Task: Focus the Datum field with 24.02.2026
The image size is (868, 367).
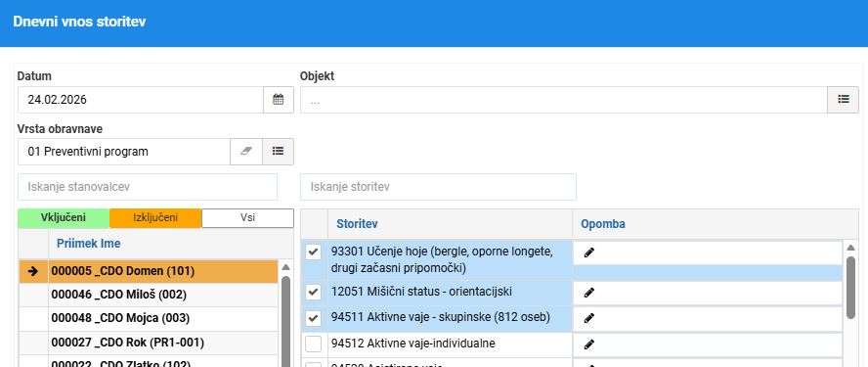Action: pos(141,100)
